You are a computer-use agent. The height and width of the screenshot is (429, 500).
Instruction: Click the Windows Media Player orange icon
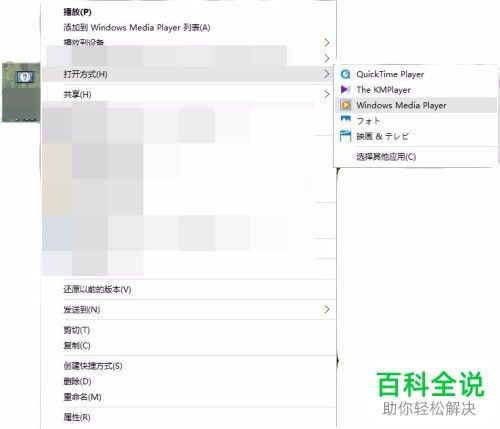(346, 105)
